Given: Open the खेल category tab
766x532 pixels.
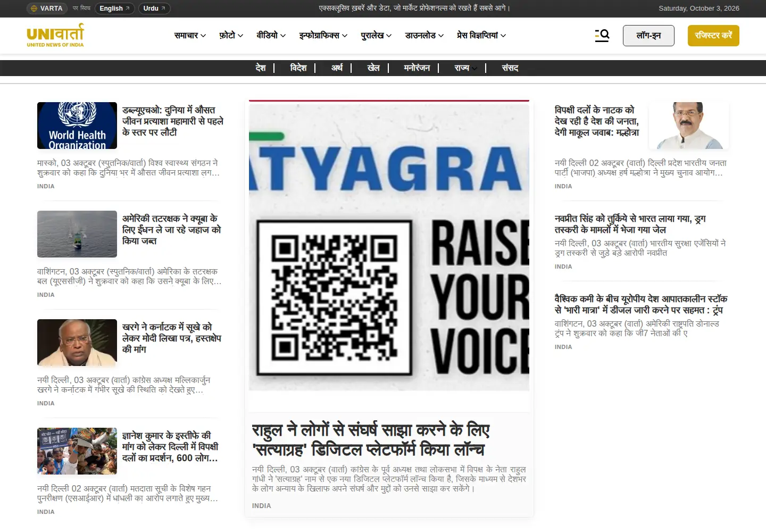Looking at the screenshot, I should pyautogui.click(x=373, y=68).
